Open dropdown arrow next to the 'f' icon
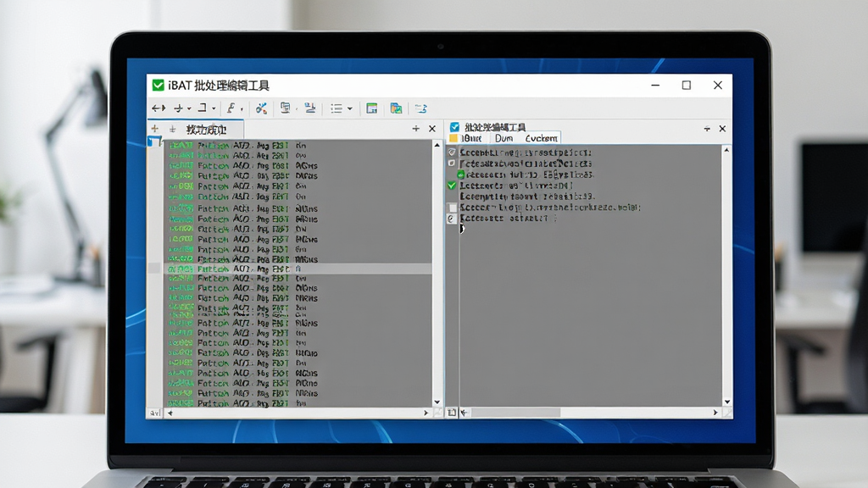Viewport: 868px width, 488px height. (x=242, y=109)
